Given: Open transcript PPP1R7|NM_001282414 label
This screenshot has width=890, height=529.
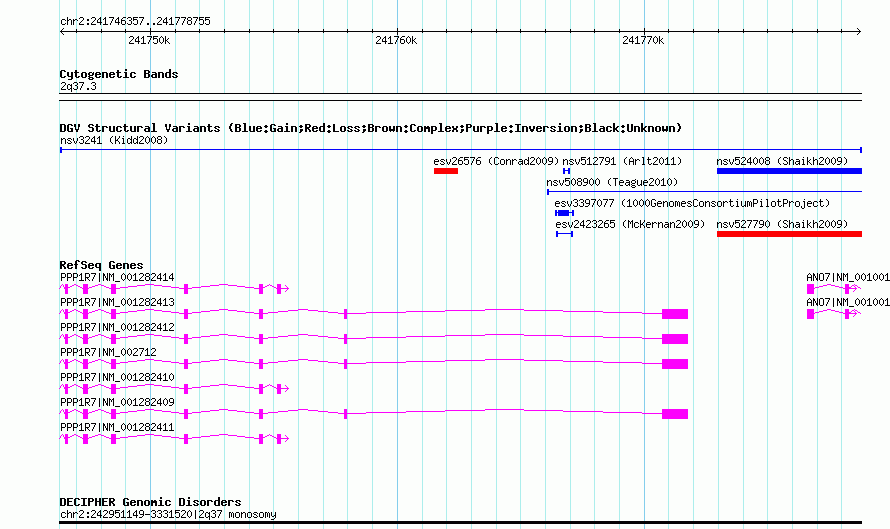Looking at the screenshot, I should 117,278.
